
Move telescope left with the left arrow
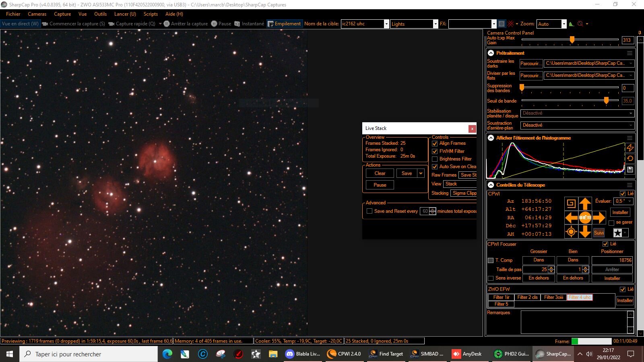coord(571,218)
